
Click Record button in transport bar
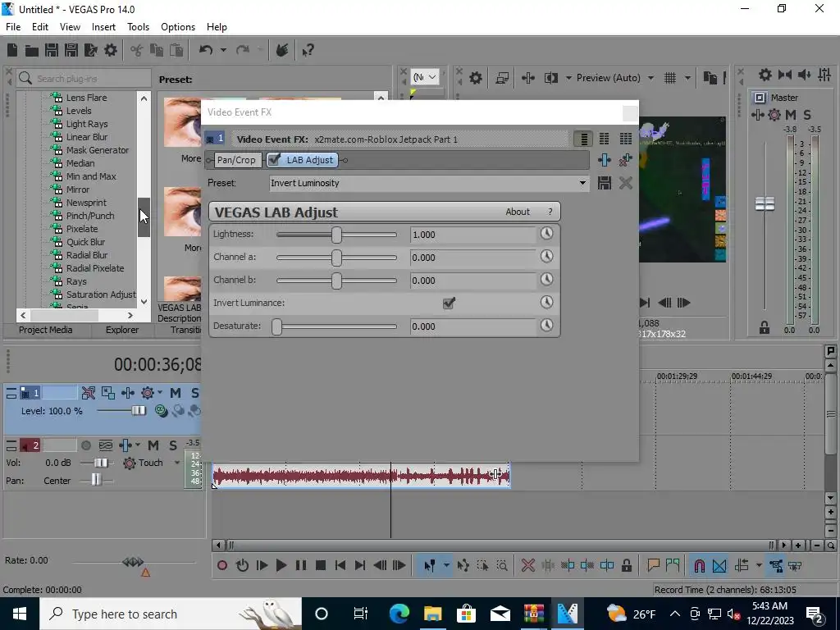tap(222, 565)
